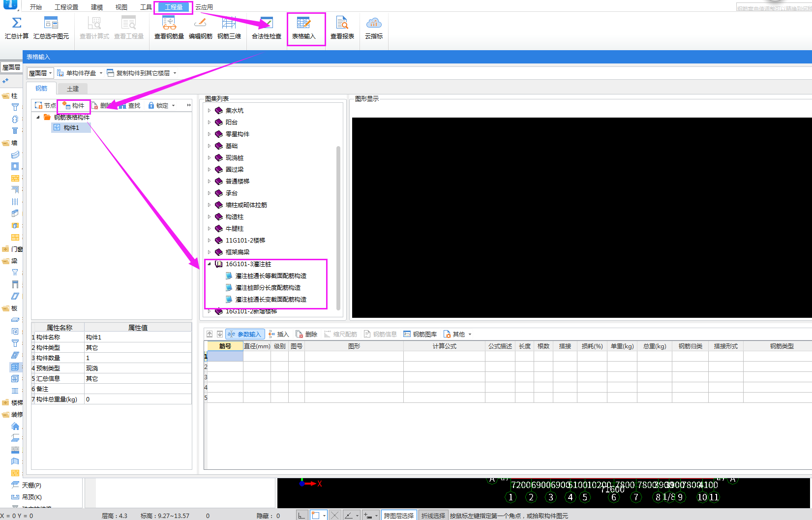
Task: Expand the 普通楼梯 atlas node
Action: point(209,182)
